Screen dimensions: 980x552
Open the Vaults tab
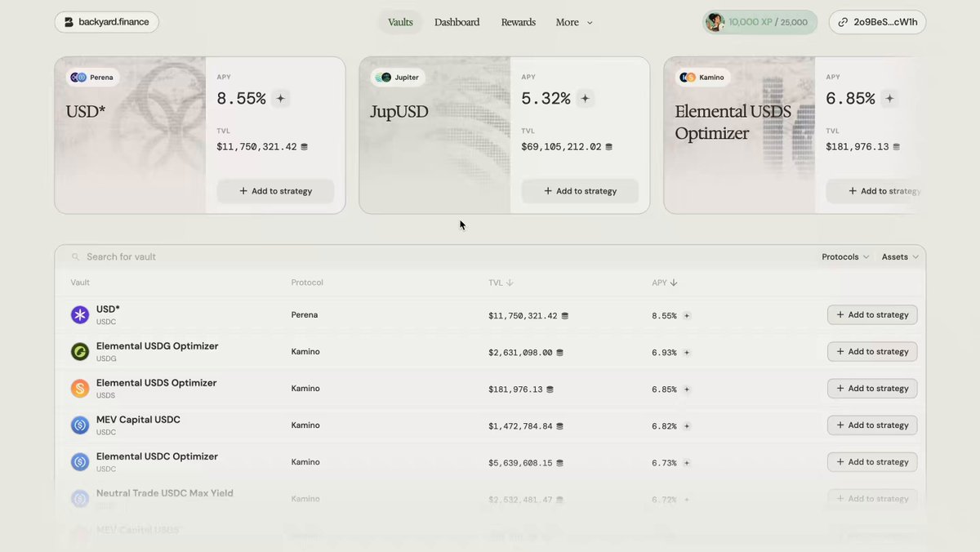tap(400, 22)
